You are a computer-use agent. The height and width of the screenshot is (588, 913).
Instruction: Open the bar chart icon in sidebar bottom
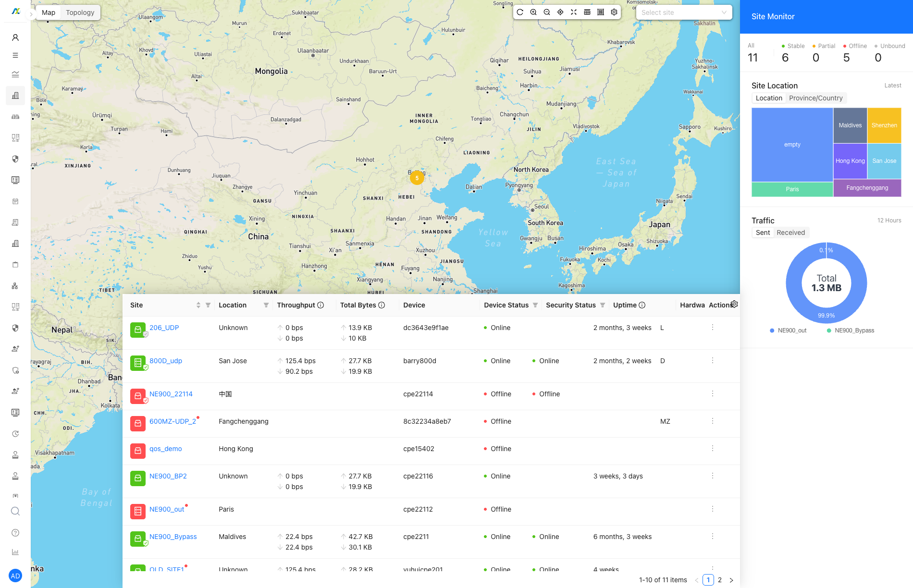(15, 552)
